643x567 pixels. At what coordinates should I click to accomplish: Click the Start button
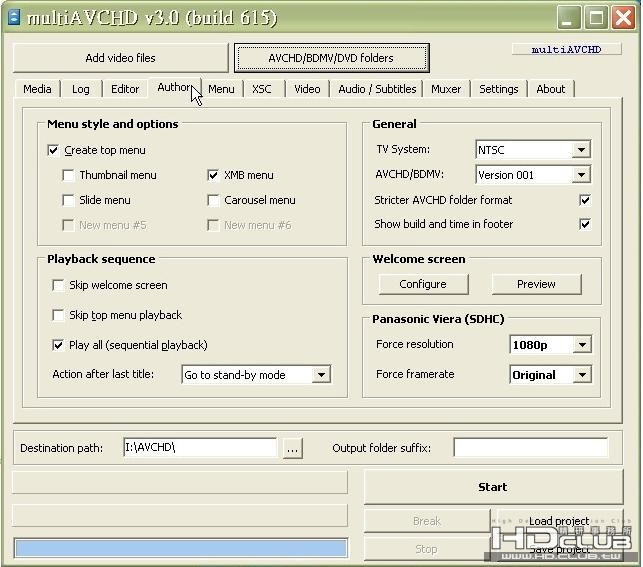pyautogui.click(x=493, y=487)
